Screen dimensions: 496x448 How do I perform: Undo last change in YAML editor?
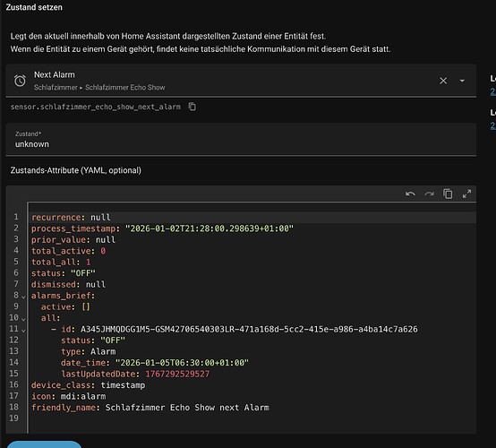click(x=410, y=194)
